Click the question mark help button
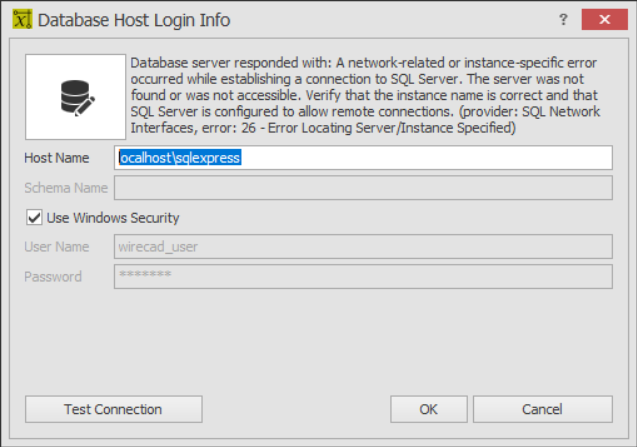The image size is (637, 447). point(563,18)
